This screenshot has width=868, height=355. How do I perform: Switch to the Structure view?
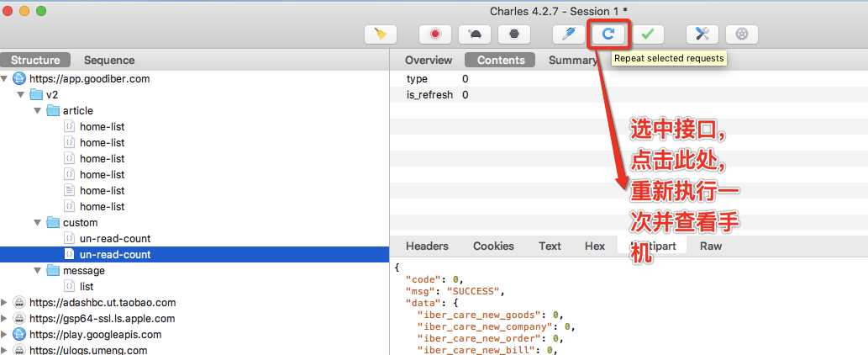[35, 60]
